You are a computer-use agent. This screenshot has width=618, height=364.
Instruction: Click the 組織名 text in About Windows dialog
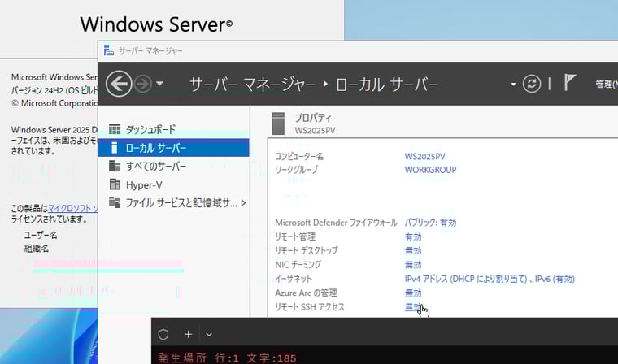[x=37, y=249]
